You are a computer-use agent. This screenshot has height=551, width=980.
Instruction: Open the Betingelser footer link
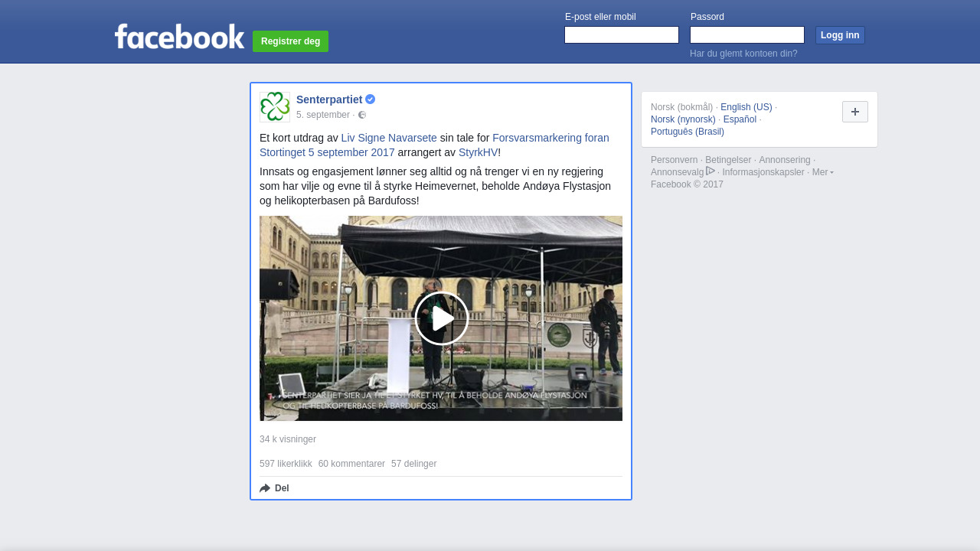(x=728, y=160)
